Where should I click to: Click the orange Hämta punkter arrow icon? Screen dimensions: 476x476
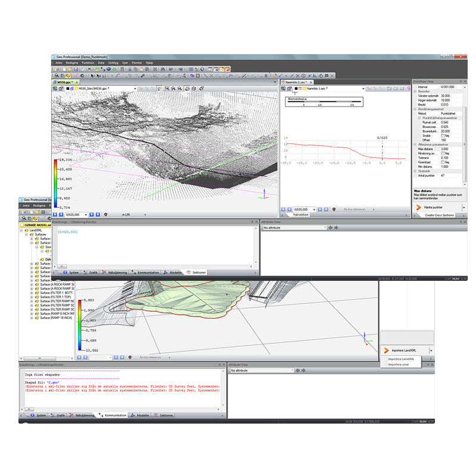point(418,206)
